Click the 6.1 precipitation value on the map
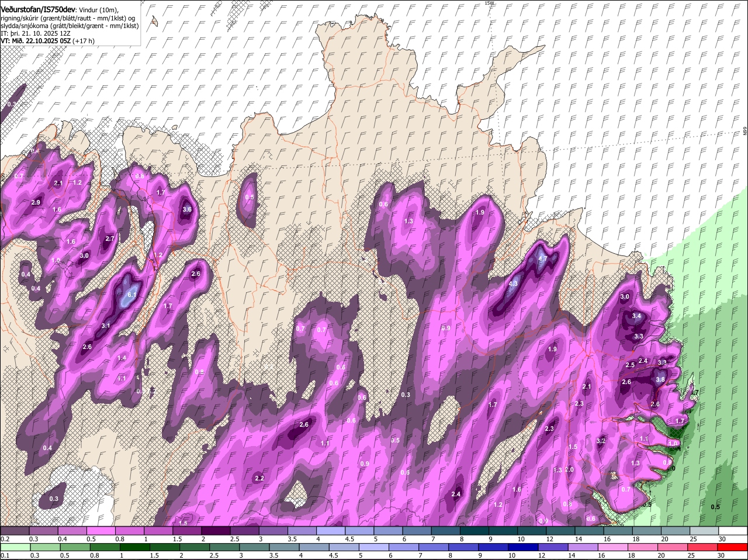The height and width of the screenshot is (560, 748). [132, 295]
